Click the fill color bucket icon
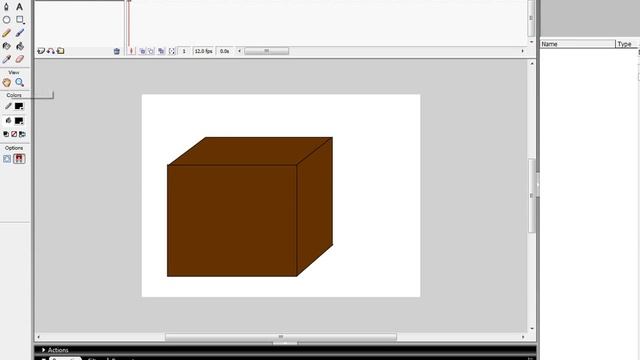 8,120
